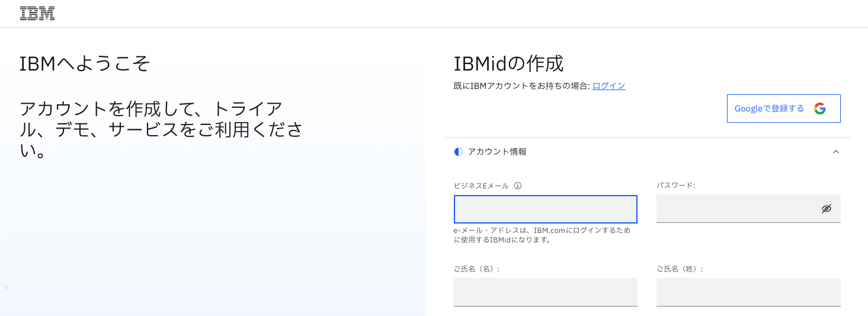Click into the パスワード input field
Image resolution: width=868 pixels, height=316 pixels.
[735, 209]
